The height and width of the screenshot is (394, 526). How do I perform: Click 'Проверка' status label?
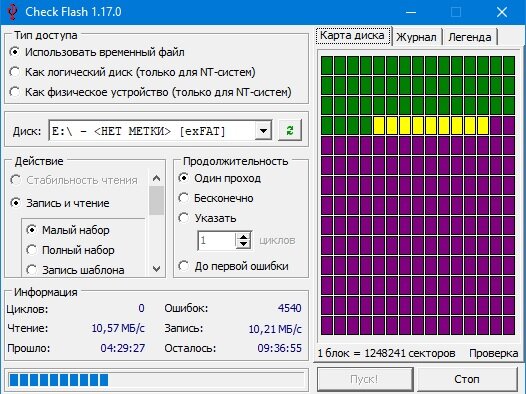pyautogui.click(x=493, y=353)
